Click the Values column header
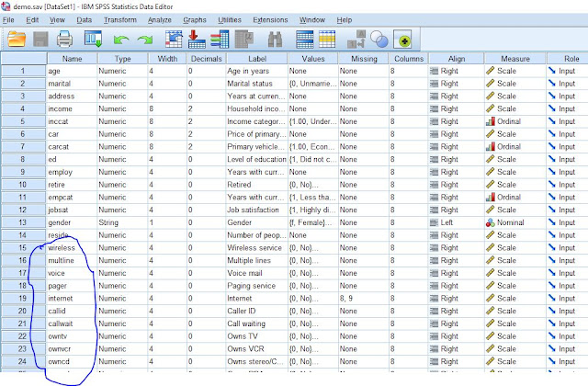The height and width of the screenshot is (386, 588). click(313, 59)
